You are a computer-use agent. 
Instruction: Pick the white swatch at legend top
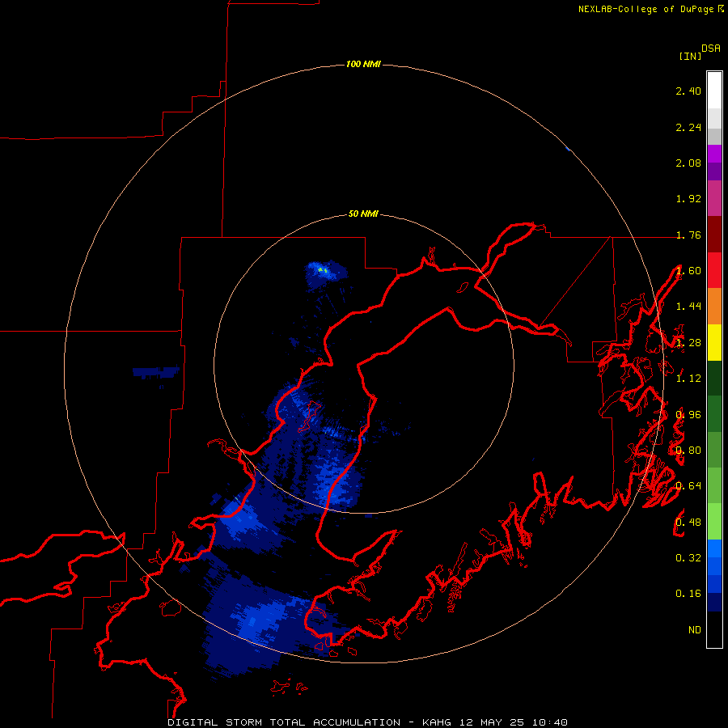click(714, 91)
